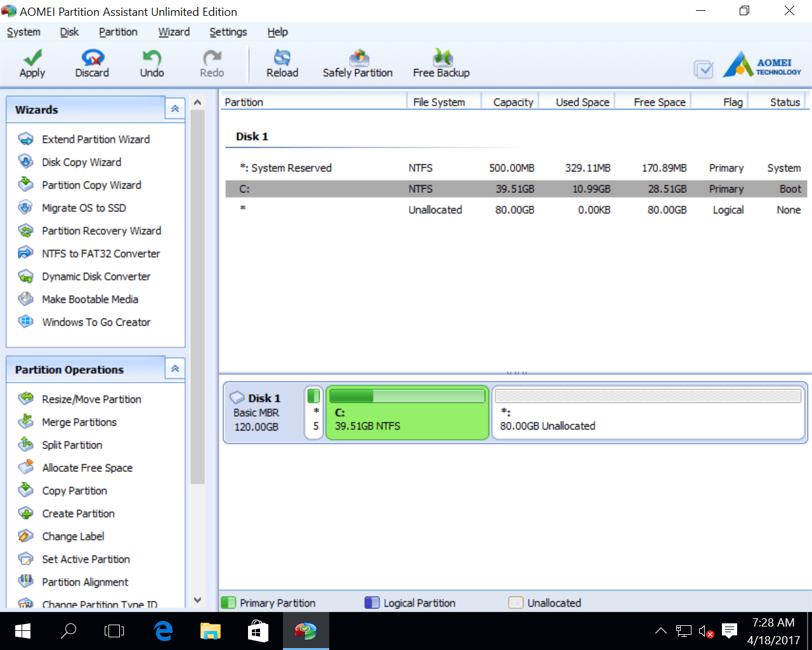Open Safely Partition tool

click(x=358, y=58)
